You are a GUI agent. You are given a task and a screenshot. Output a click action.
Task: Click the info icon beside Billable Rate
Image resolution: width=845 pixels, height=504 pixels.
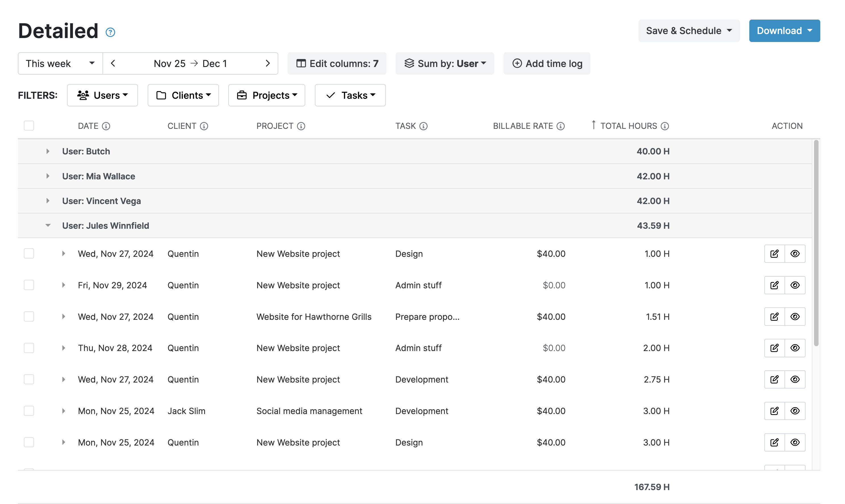560,126
